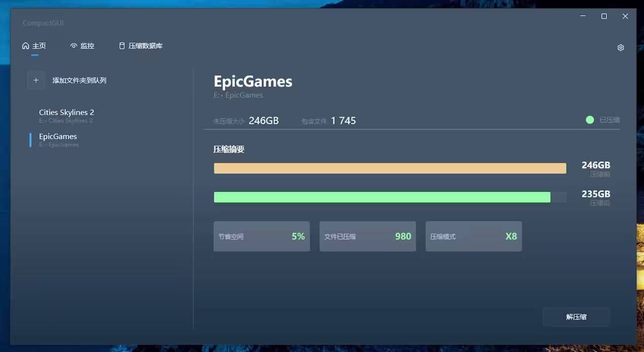Viewport: 644px width, 352px height.
Task: Open the 压缩数据库 tab
Action: coord(141,46)
